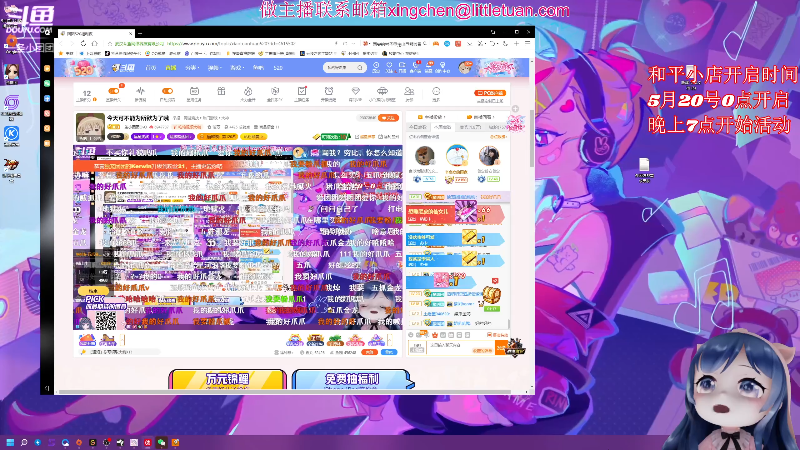Click the browser back arrow
The image size is (800, 450).
coord(62,44)
